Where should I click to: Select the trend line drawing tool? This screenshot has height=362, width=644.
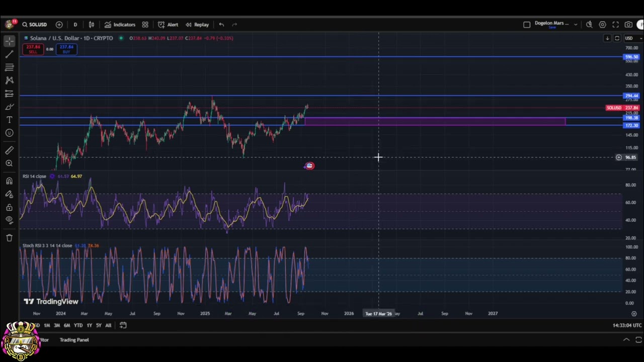(9, 54)
